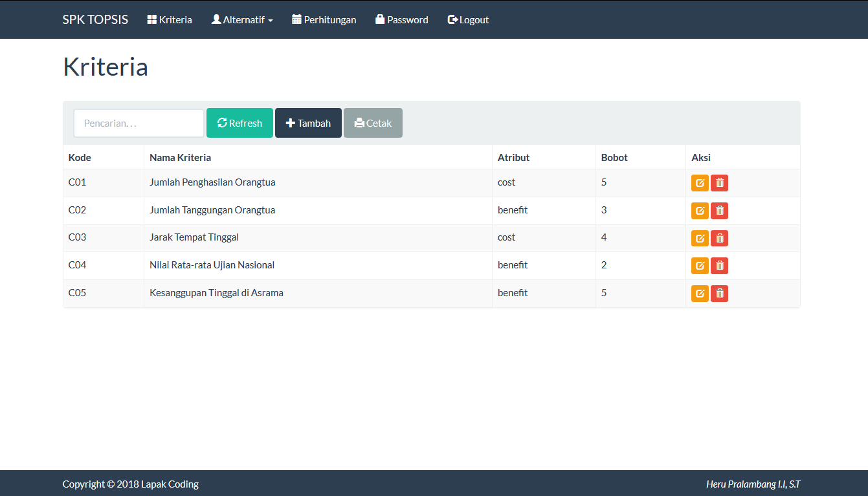Click the SPK TOPSIS brand link
Screen dimensions: 868x496
click(x=95, y=20)
